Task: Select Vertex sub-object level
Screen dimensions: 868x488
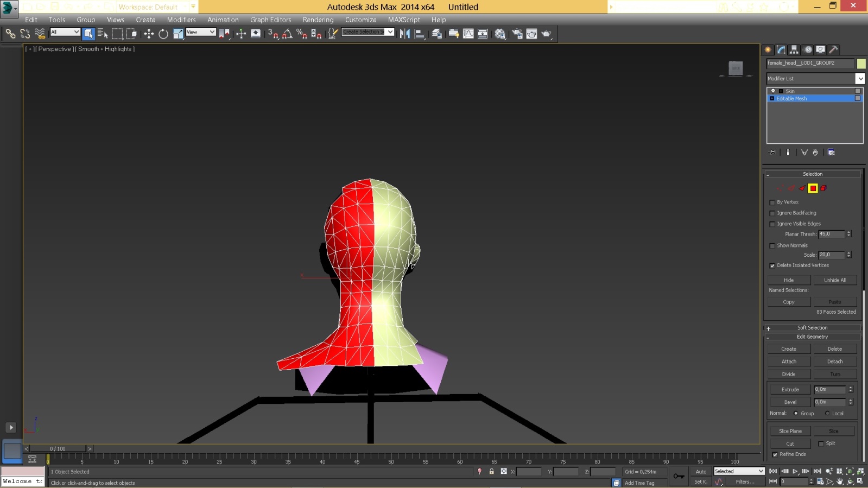Action: (x=780, y=188)
